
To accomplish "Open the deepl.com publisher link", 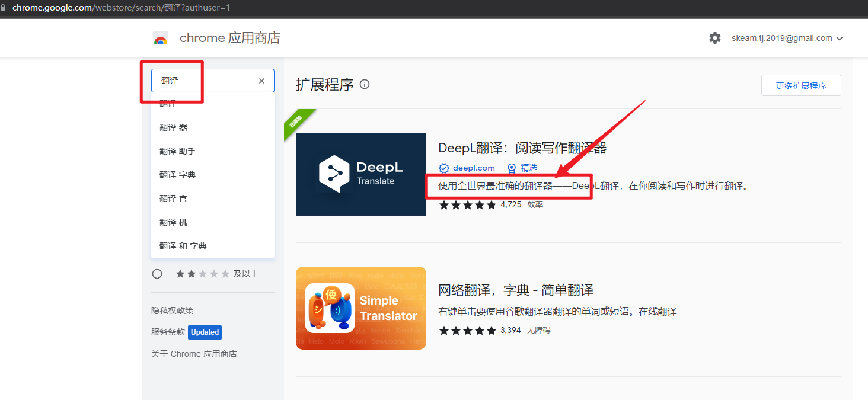I will click(474, 168).
